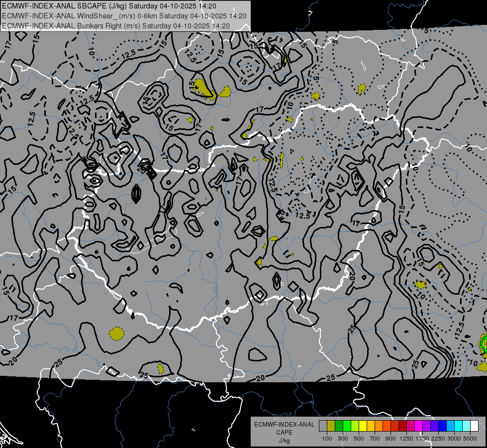Pick the purple 1750 J/kg swatch
487x448 pixels.
point(426,426)
